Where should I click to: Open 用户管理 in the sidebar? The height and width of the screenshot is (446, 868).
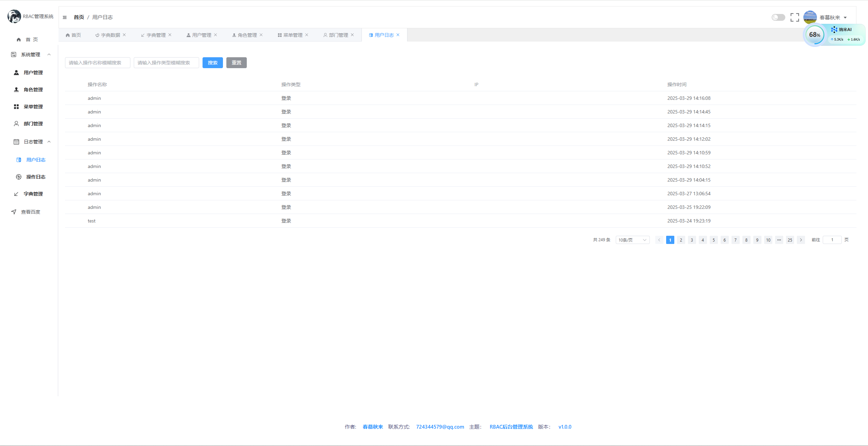tap(33, 73)
